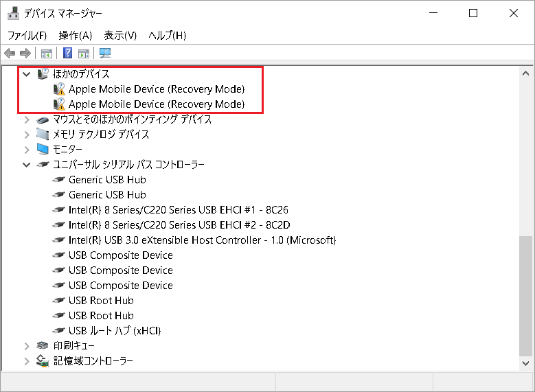The width and height of the screenshot is (535, 392).
Task: Select Intel(R) USB 3.0 eXtensible Host Controller entry
Action: click(x=202, y=240)
